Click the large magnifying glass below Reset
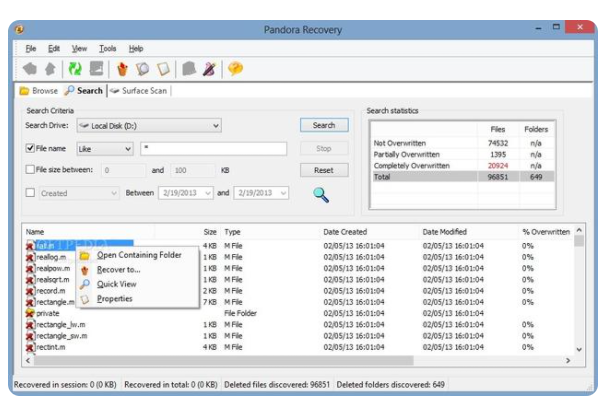This screenshot has width=615, height=407. pos(322,194)
